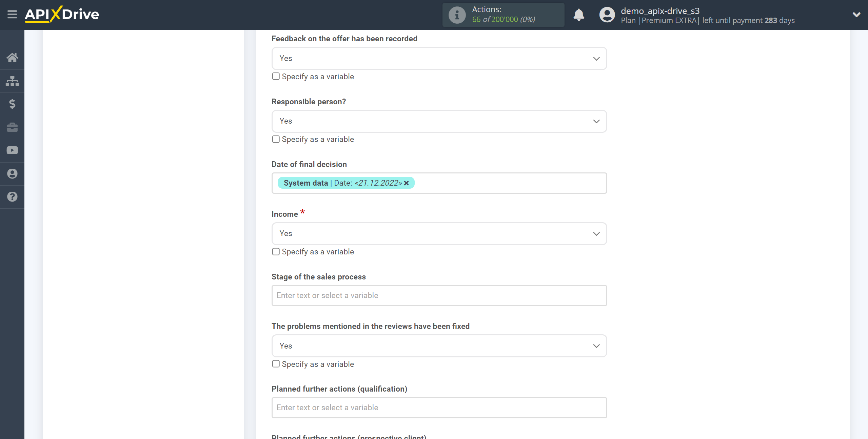Check Specify as a variable under Responsible person

pyautogui.click(x=276, y=139)
